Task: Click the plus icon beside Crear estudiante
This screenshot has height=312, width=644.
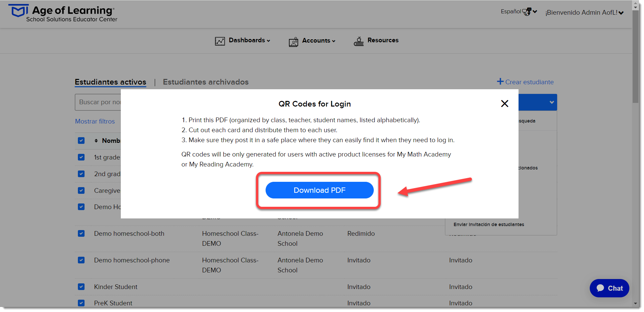Action: point(500,82)
